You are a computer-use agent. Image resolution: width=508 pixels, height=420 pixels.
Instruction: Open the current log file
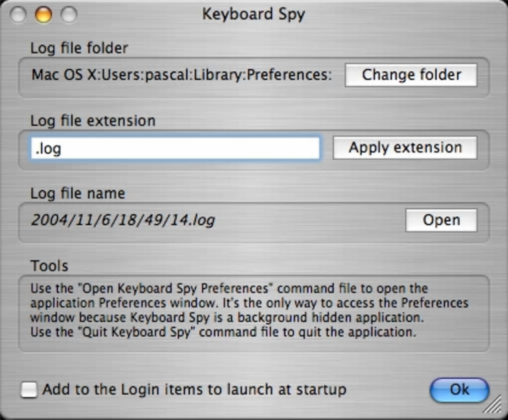441,220
